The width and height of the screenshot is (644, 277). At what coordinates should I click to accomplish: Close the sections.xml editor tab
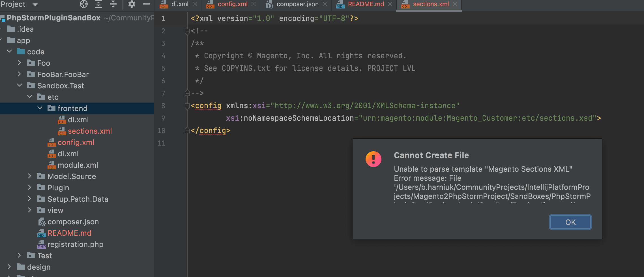click(455, 4)
